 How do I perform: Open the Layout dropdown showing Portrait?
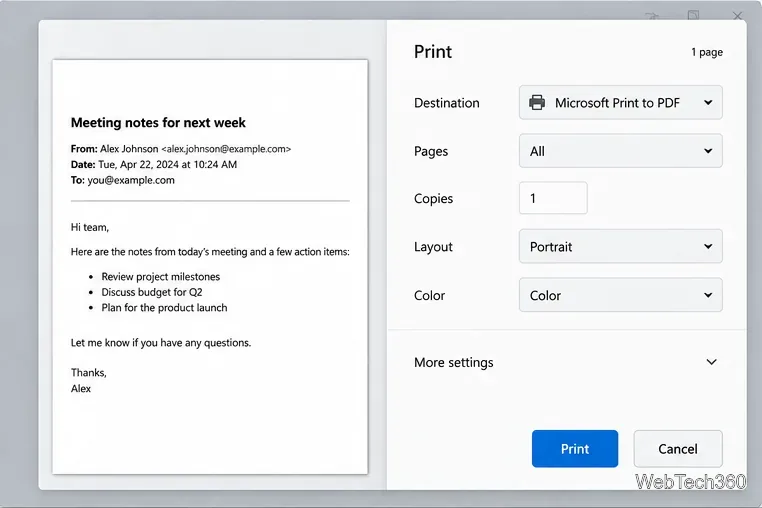pos(621,246)
